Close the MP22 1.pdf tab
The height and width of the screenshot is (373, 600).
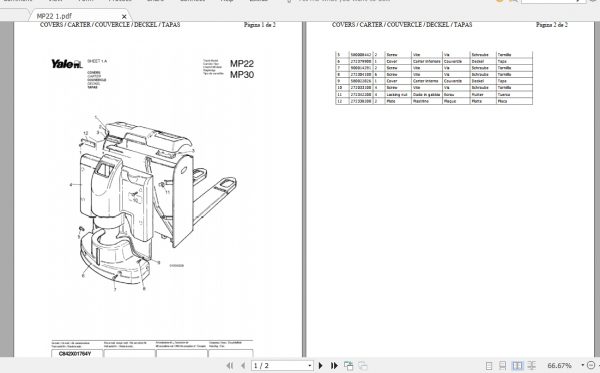point(124,16)
